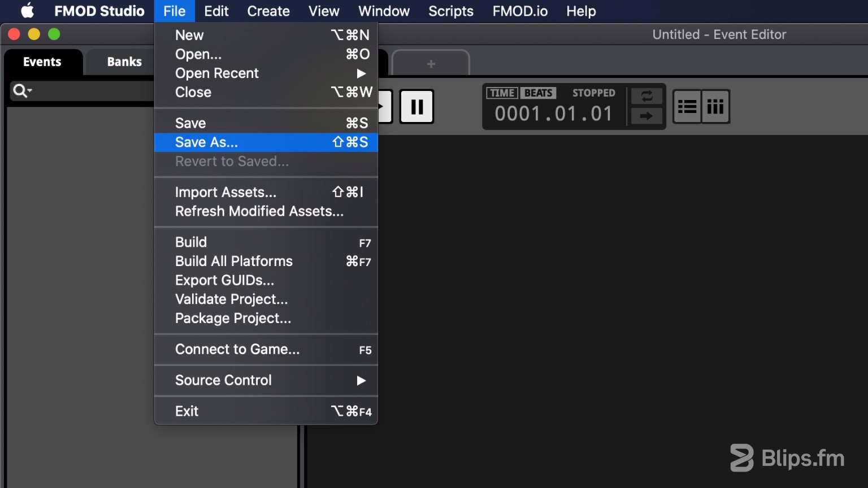Choose Close from the File menu
The image size is (868, 488).
266,92
